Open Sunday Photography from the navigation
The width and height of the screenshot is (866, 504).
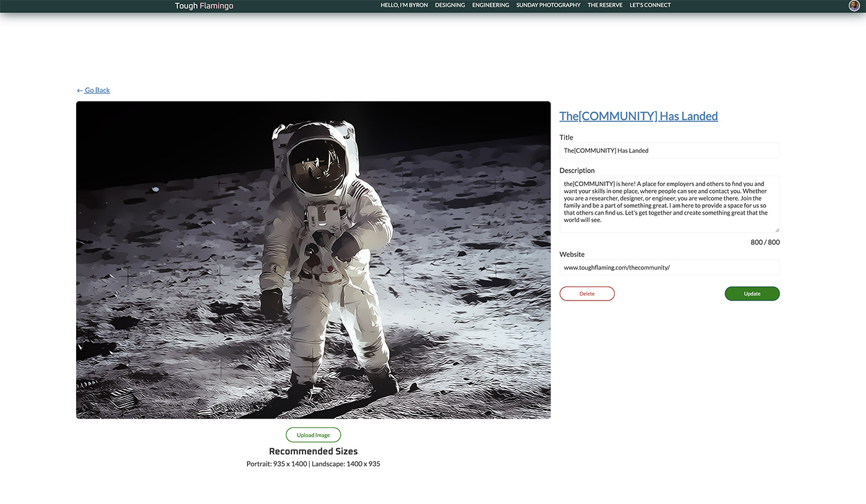tap(548, 5)
